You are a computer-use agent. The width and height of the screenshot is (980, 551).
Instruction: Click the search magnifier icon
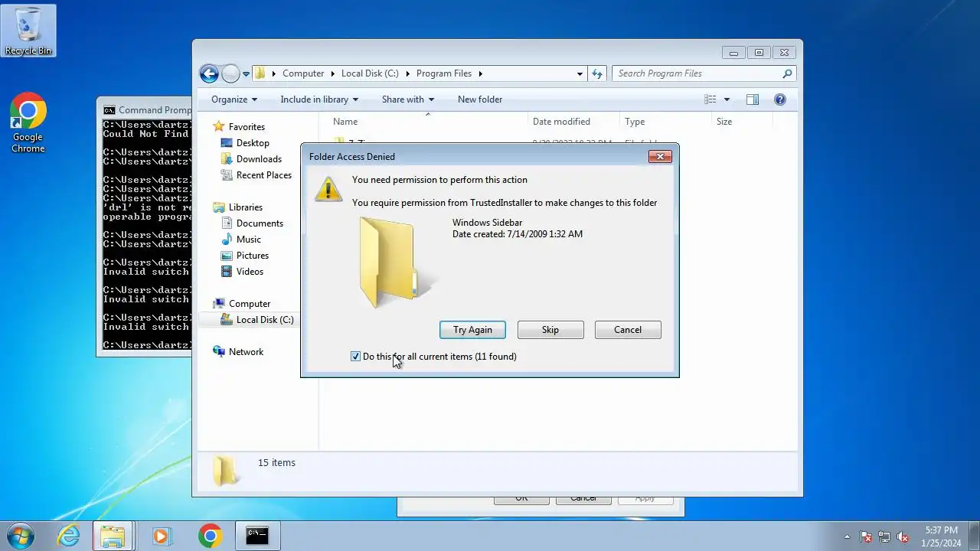(x=787, y=73)
